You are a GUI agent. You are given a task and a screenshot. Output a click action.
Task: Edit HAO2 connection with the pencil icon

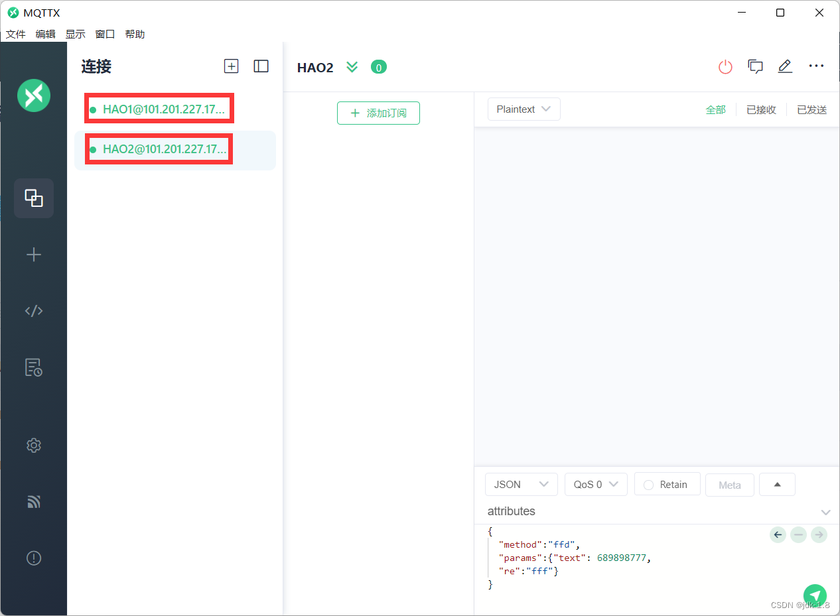pos(786,66)
